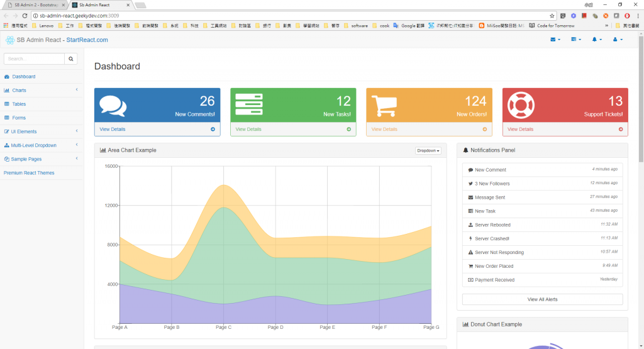Viewport: 644px width, 349px height.
Task: Open the Server Not Responding notification
Action: point(542,252)
